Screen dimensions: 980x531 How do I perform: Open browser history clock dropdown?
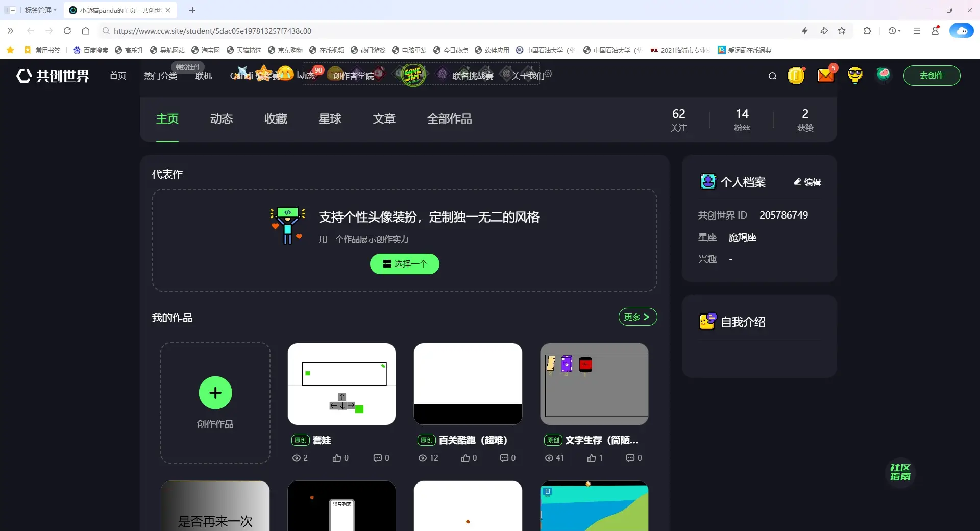(x=894, y=31)
